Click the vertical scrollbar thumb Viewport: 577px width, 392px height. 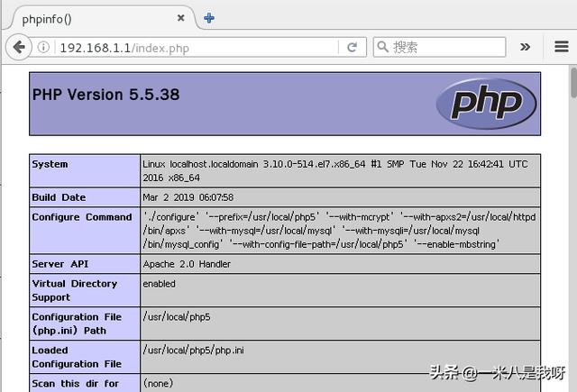[573, 83]
